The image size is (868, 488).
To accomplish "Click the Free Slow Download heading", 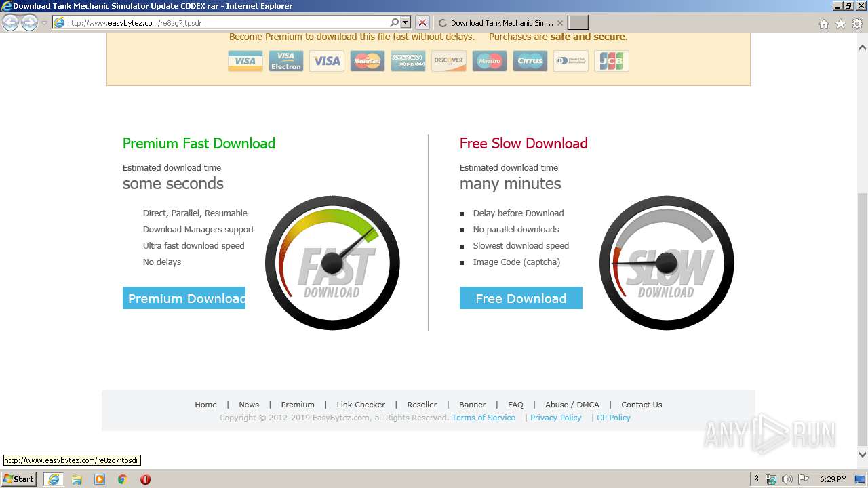I will coord(524,144).
